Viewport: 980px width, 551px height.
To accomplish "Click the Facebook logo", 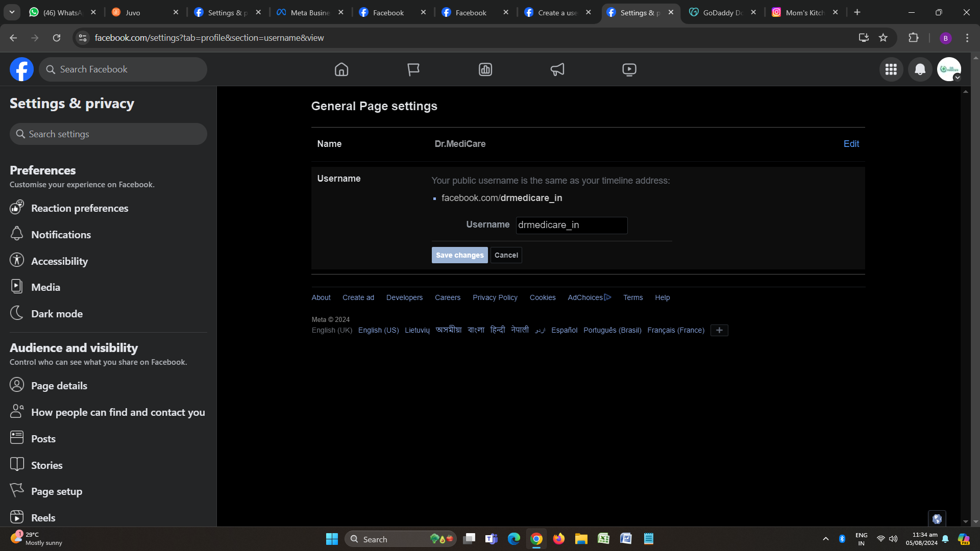I will coord(21,69).
